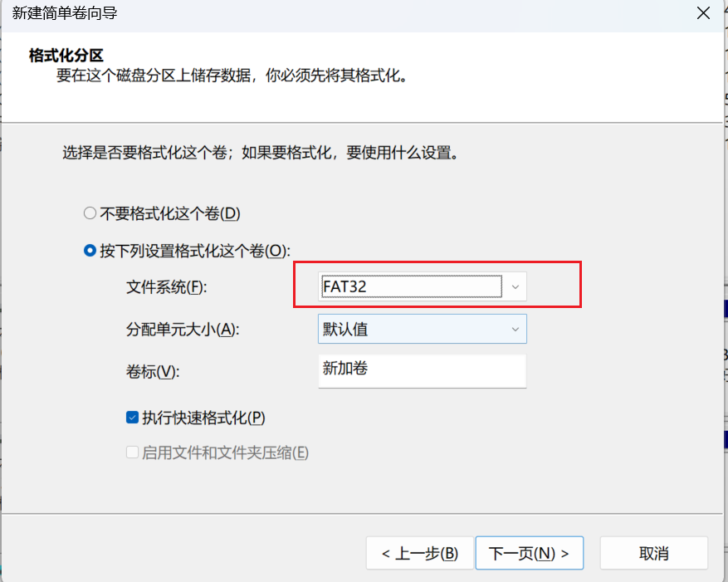Enable the 启用文件和文件夹压缩 checkbox
Viewport: 728px width, 582px height.
[x=132, y=452]
